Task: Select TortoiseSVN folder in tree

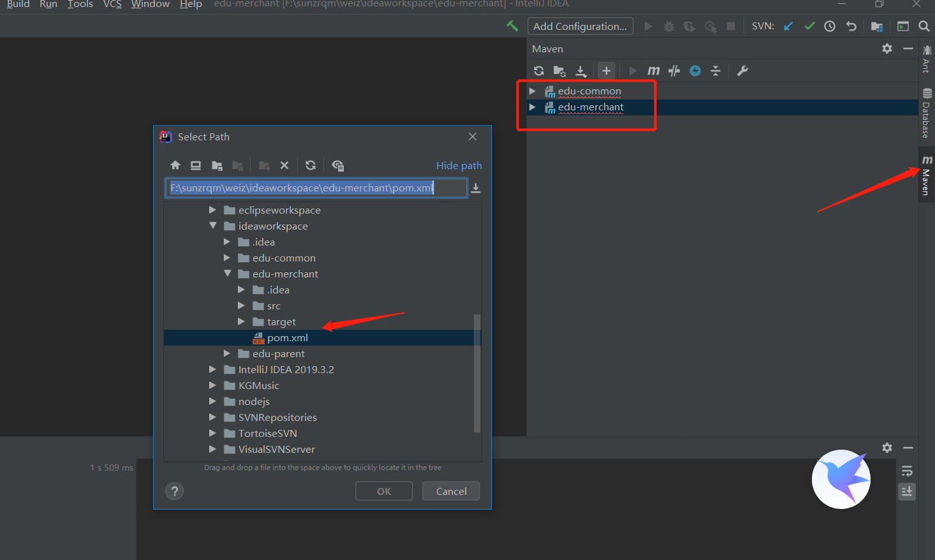Action: 267,433
